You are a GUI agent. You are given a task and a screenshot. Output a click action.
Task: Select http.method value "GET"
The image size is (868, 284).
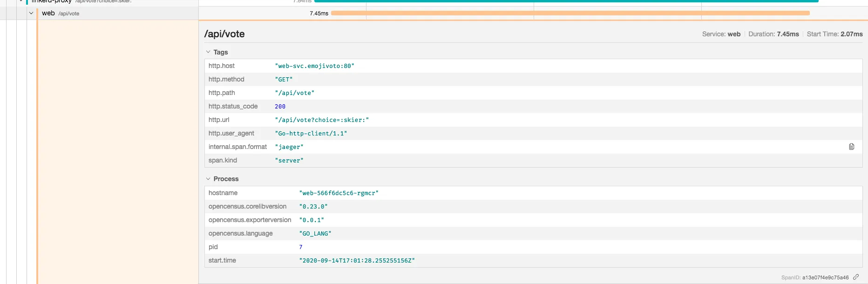click(x=284, y=80)
